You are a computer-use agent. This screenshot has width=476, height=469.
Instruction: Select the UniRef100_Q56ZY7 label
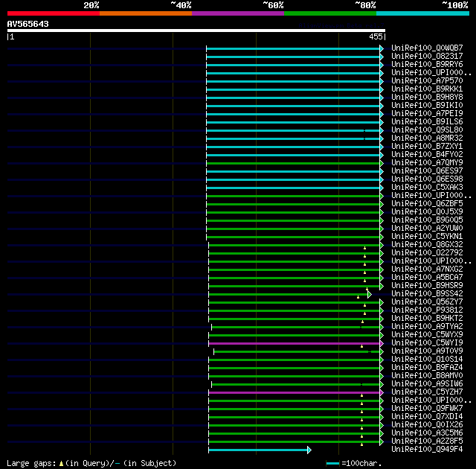427,302
